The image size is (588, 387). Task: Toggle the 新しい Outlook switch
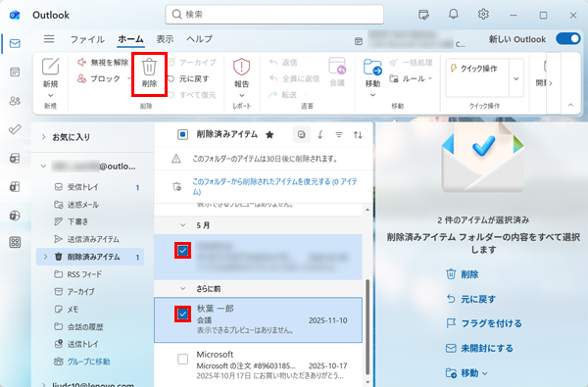click(568, 38)
